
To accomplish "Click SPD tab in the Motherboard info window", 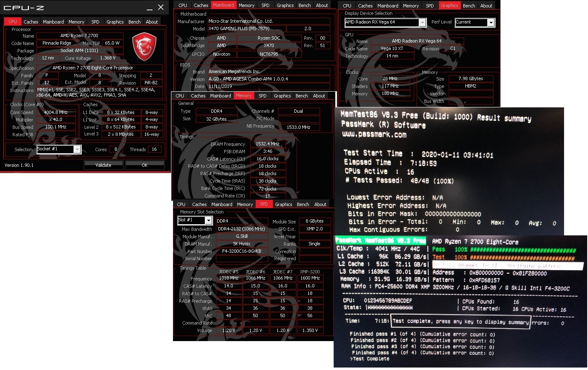I will click(266, 5).
